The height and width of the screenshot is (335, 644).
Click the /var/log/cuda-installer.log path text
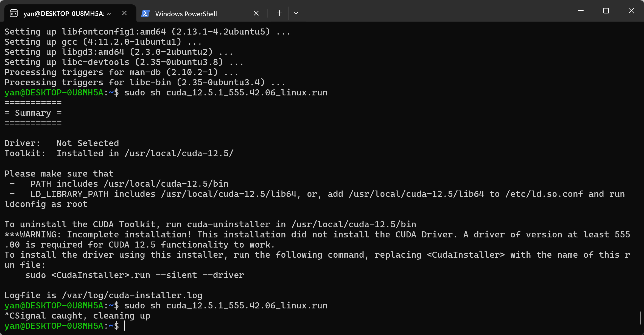pos(132,296)
